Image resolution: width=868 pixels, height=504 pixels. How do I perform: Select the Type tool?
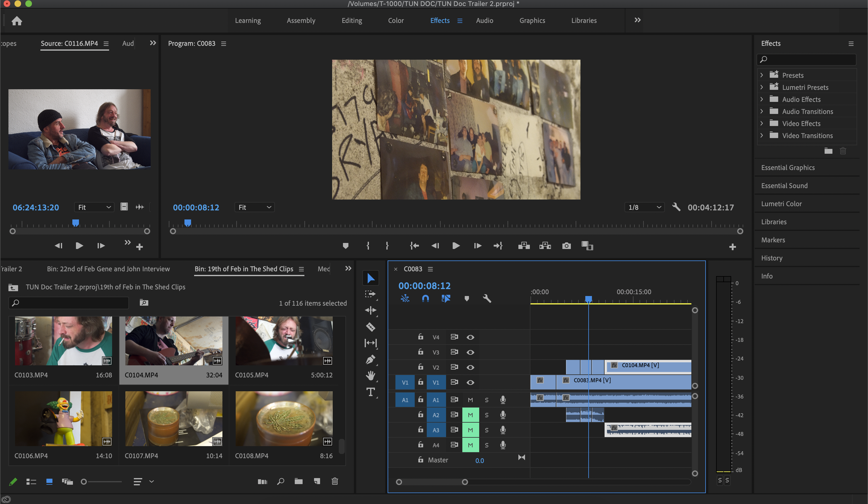(x=370, y=392)
